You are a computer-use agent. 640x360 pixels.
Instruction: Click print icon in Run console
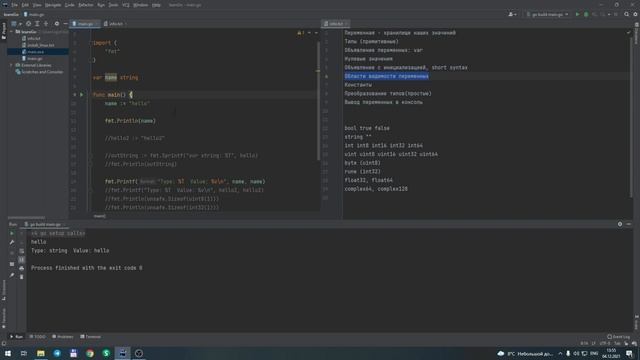(x=22, y=268)
